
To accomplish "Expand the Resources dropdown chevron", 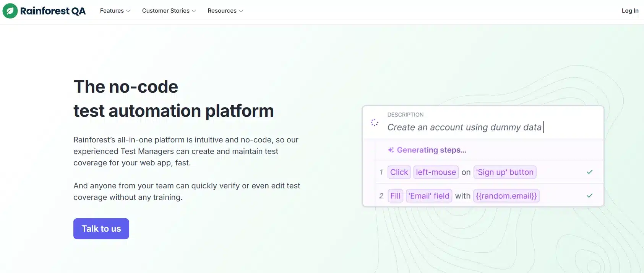I will tap(241, 11).
